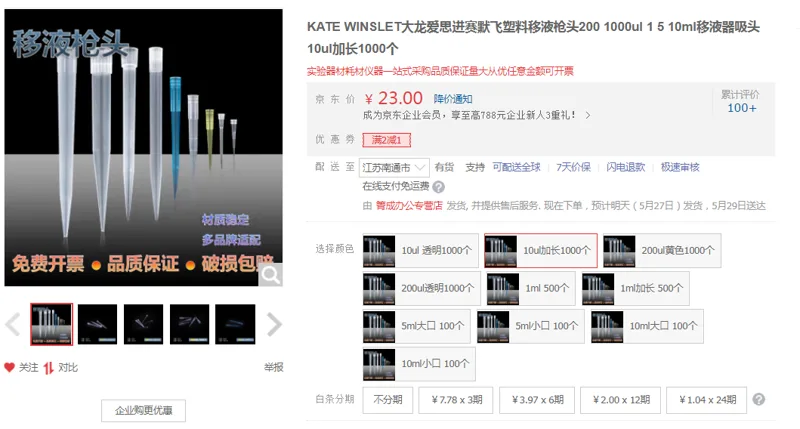Select the first product thumbnail
The image size is (800, 429).
pyautogui.click(x=52, y=324)
